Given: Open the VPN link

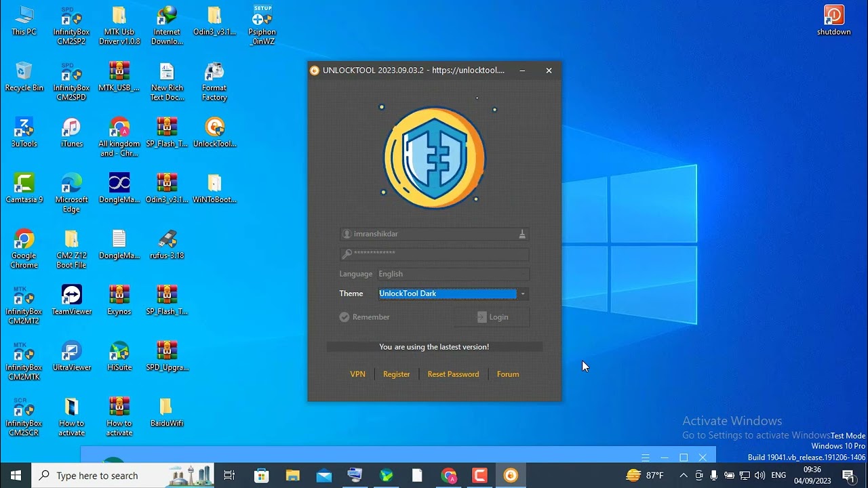Looking at the screenshot, I should pyautogui.click(x=357, y=374).
